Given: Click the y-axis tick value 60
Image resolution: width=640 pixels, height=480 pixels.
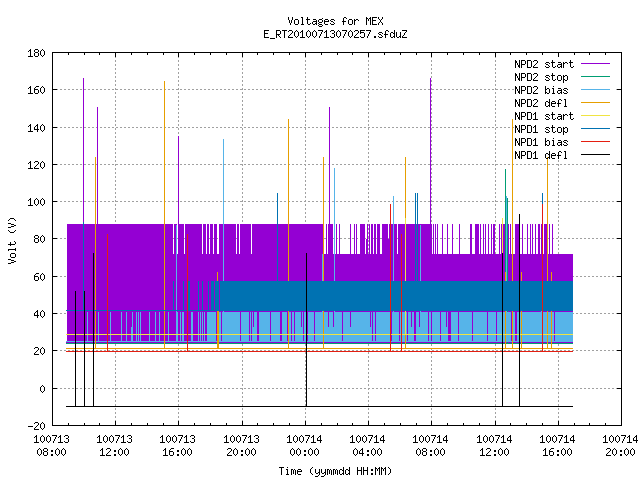Looking at the screenshot, I should [40, 277].
